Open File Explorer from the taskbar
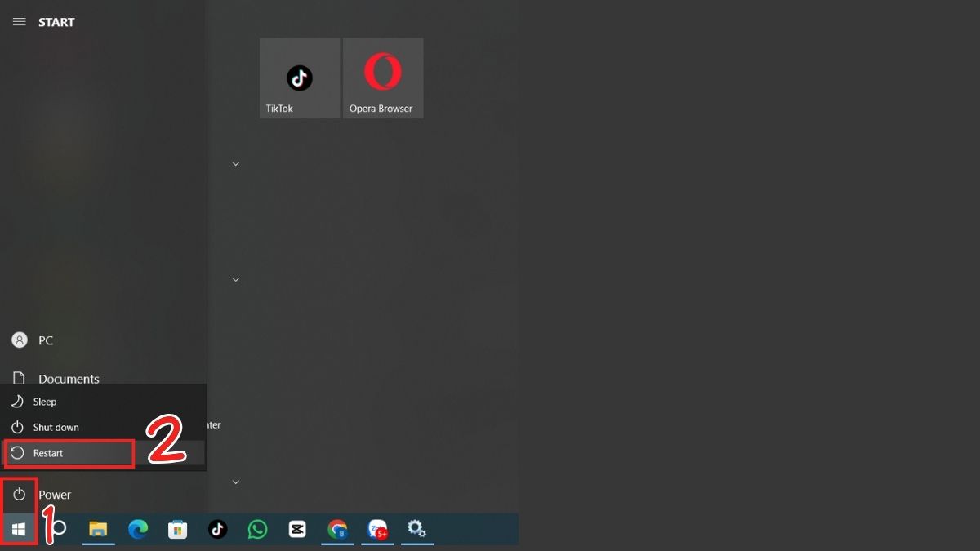 [x=99, y=529]
